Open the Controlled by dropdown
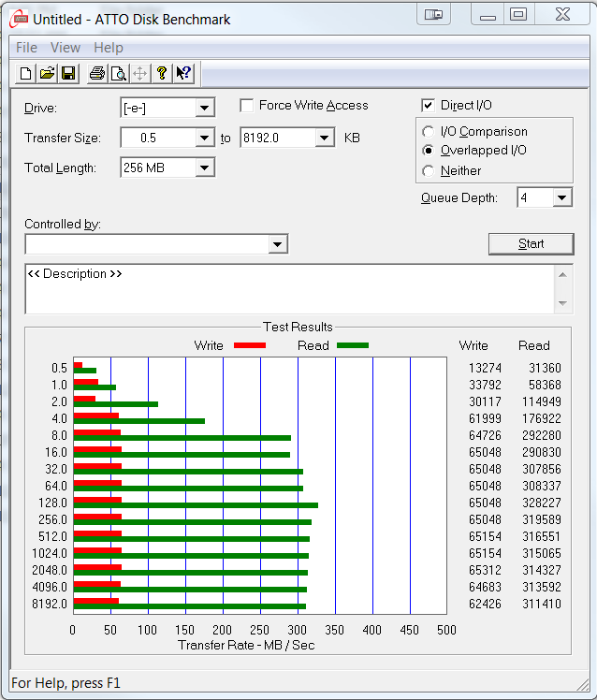 coord(277,244)
